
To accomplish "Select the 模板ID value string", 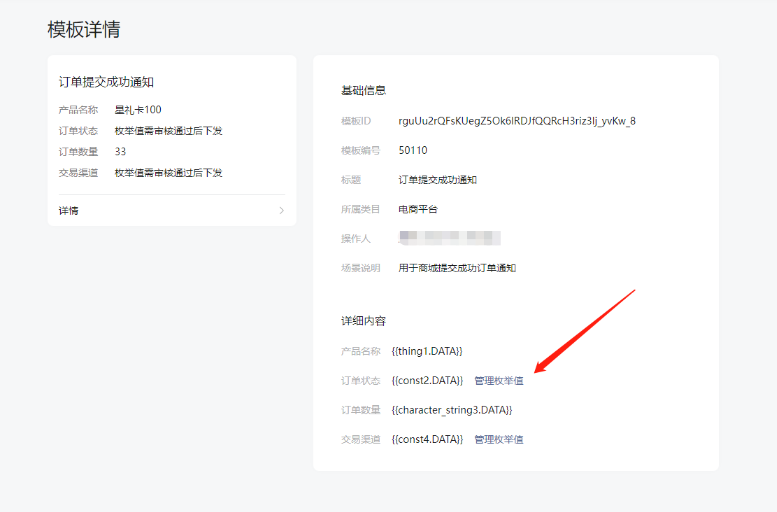I will point(516,121).
